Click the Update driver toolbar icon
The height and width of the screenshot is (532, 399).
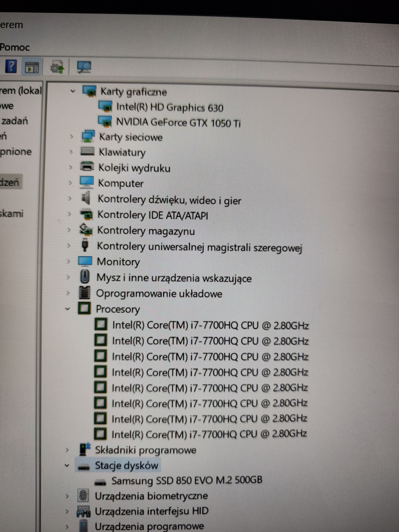tap(57, 67)
